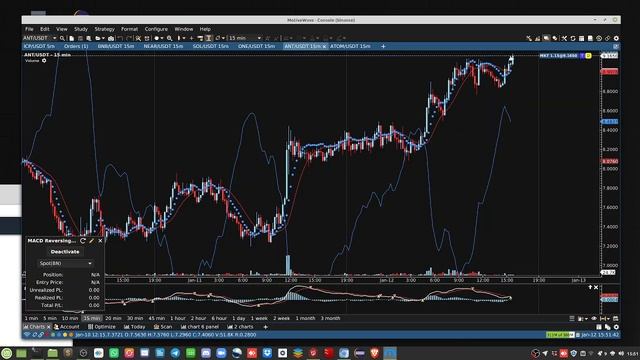Viewport: 640px width, 360px height.
Task: Click the refresh circular arrow icon top-right
Action: point(573,38)
